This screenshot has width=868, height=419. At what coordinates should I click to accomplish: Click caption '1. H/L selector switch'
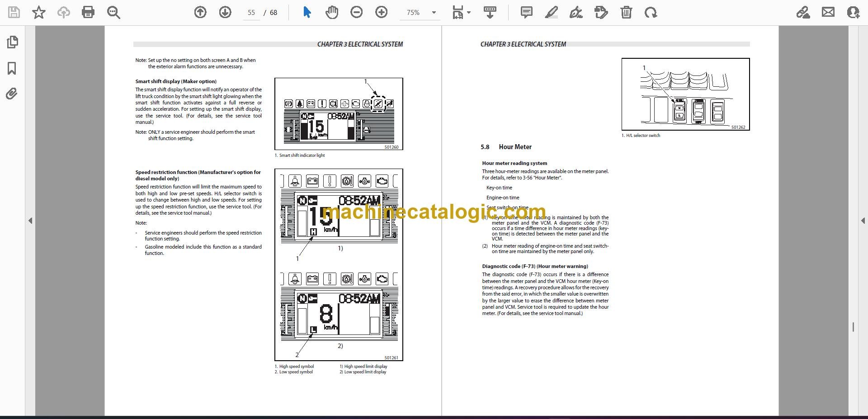click(x=641, y=135)
